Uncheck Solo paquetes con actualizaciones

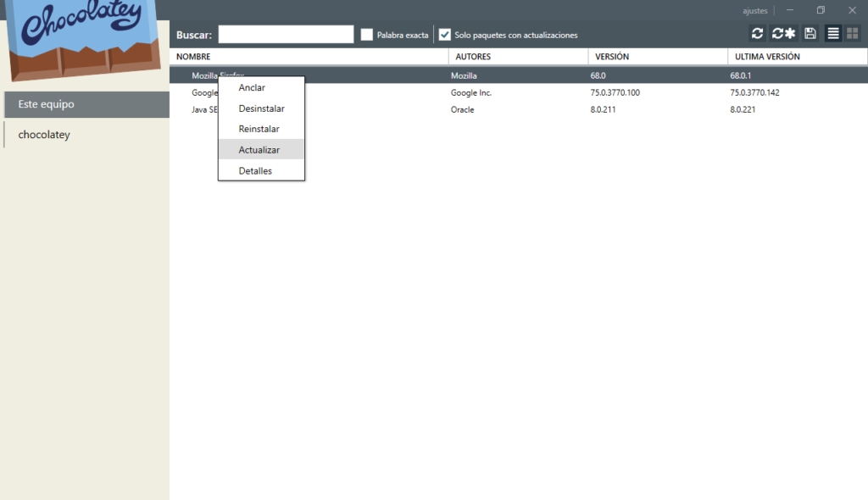[444, 35]
